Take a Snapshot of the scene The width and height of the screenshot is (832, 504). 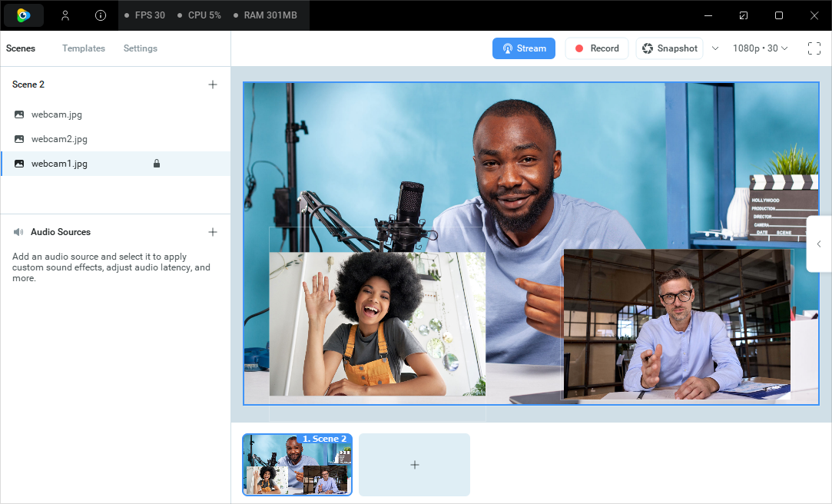coord(669,48)
